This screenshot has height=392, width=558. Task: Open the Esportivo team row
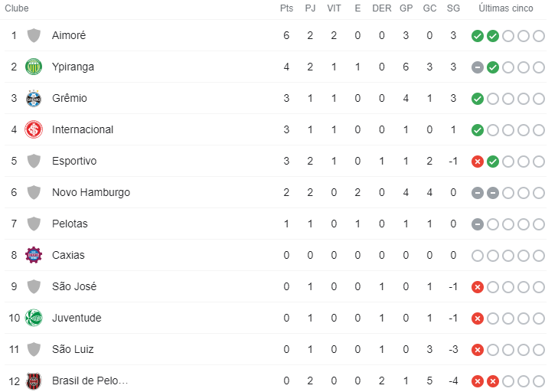pos(276,161)
